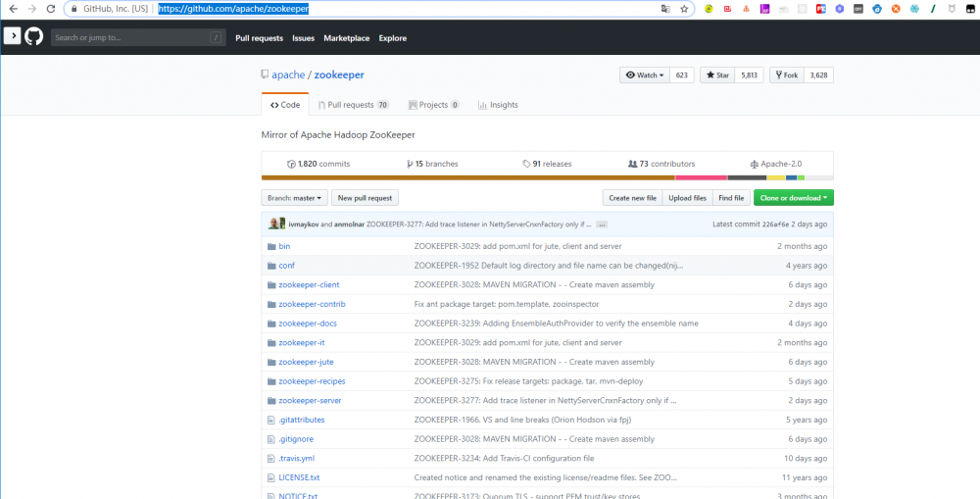The image size is (980, 499).
Task: View the 73 contributors link
Action: [x=661, y=164]
